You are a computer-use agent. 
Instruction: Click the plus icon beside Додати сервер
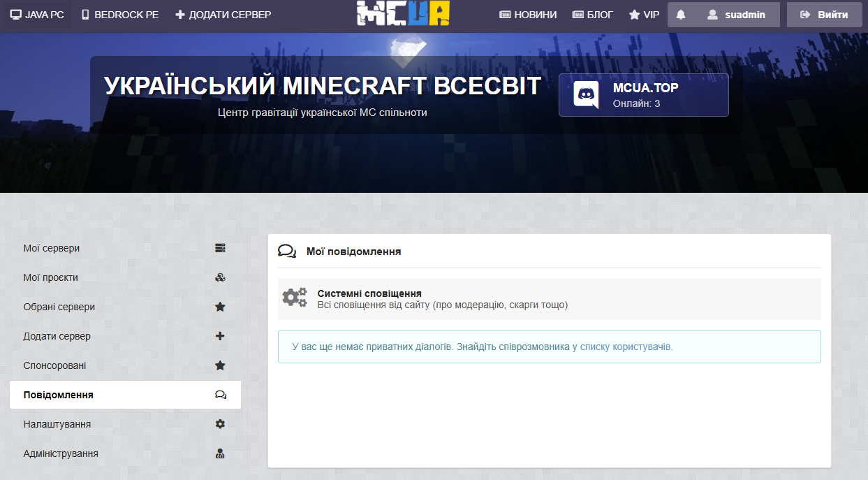[x=220, y=336]
